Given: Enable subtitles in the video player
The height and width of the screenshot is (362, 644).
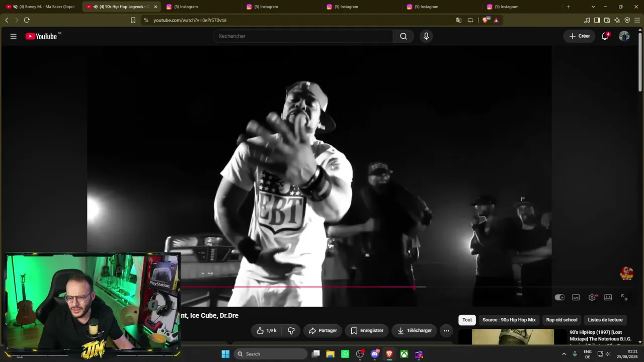Looking at the screenshot, I should point(576,298).
